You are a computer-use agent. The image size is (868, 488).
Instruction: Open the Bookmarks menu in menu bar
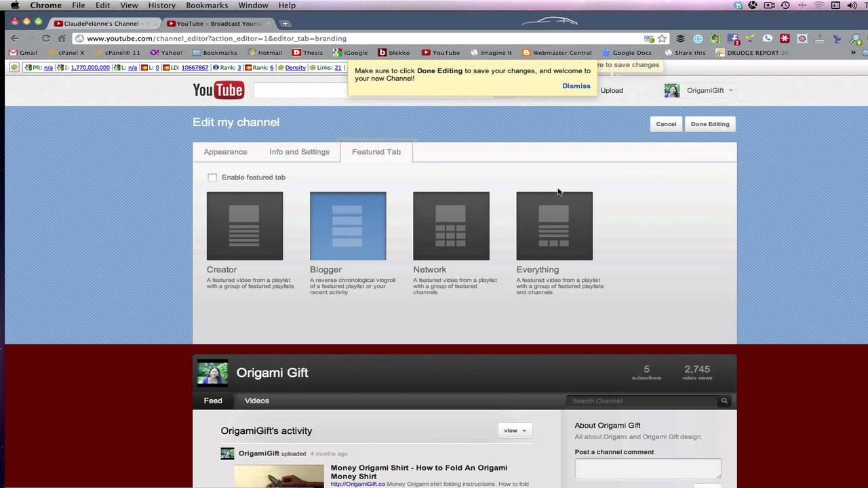207,5
